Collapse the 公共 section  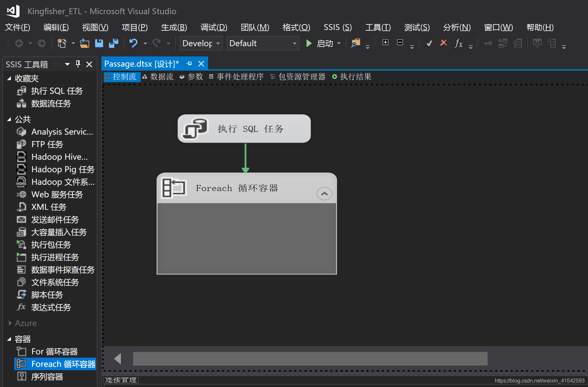coord(9,119)
